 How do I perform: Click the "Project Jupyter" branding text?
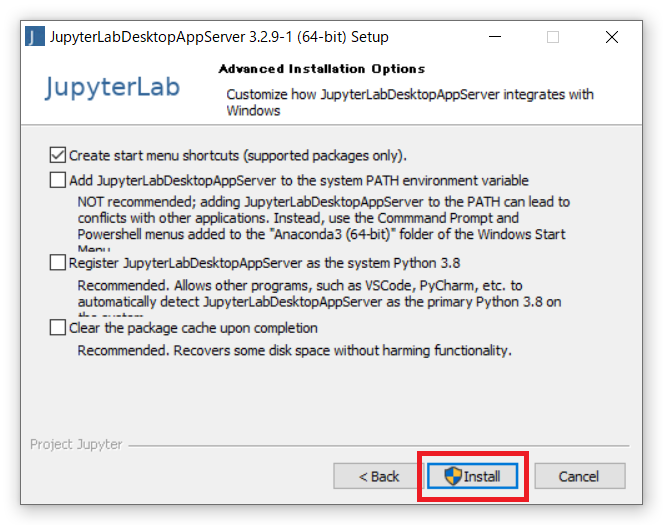point(74,444)
